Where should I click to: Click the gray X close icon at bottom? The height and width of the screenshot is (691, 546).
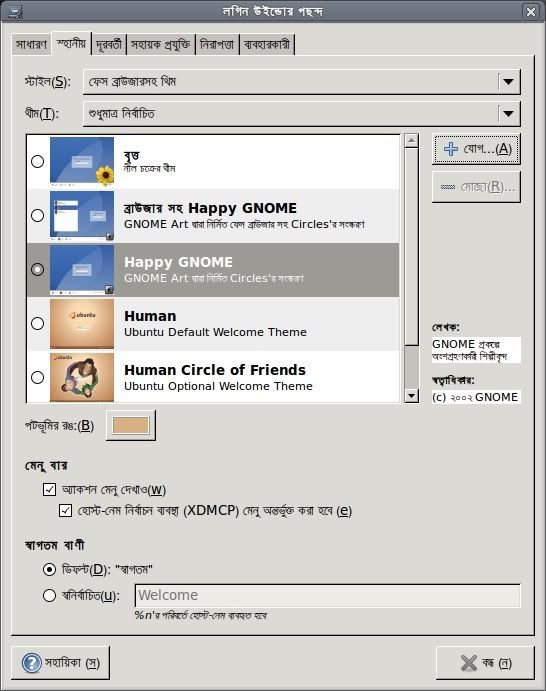point(468,663)
